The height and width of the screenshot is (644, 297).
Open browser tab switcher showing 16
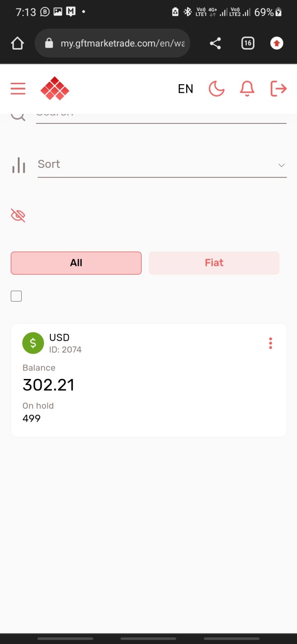247,44
